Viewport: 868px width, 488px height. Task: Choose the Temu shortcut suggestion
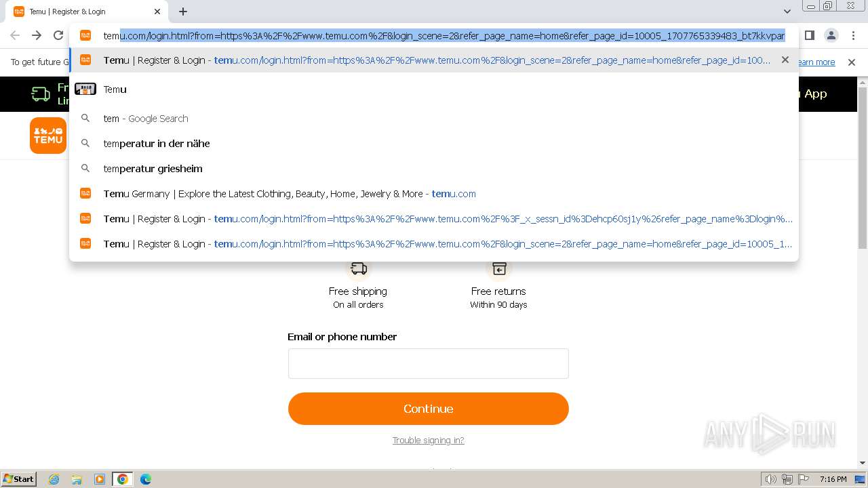pyautogui.click(x=434, y=89)
